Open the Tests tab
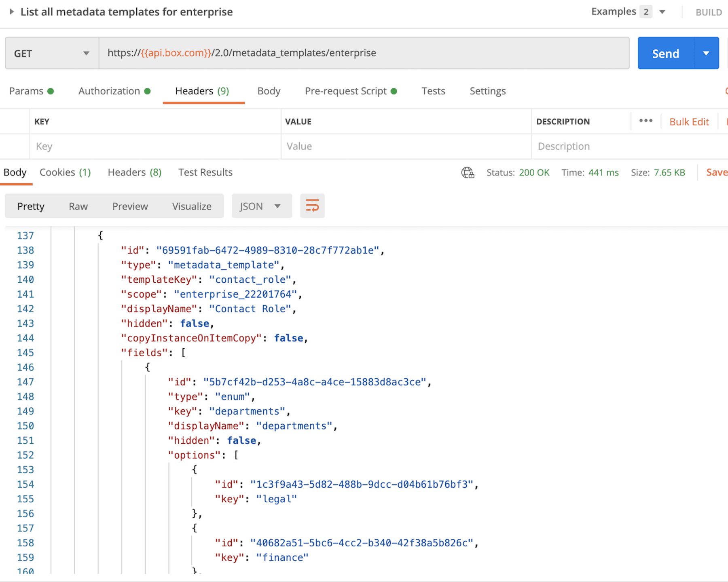Image resolution: width=728 pixels, height=582 pixels. (x=433, y=91)
